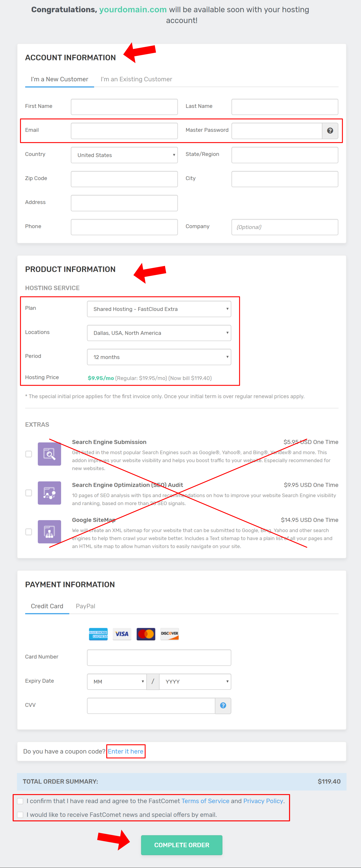This screenshot has height=868, width=361.
Task: Enable FastComet news and offers email checkbox
Action: (x=20, y=814)
